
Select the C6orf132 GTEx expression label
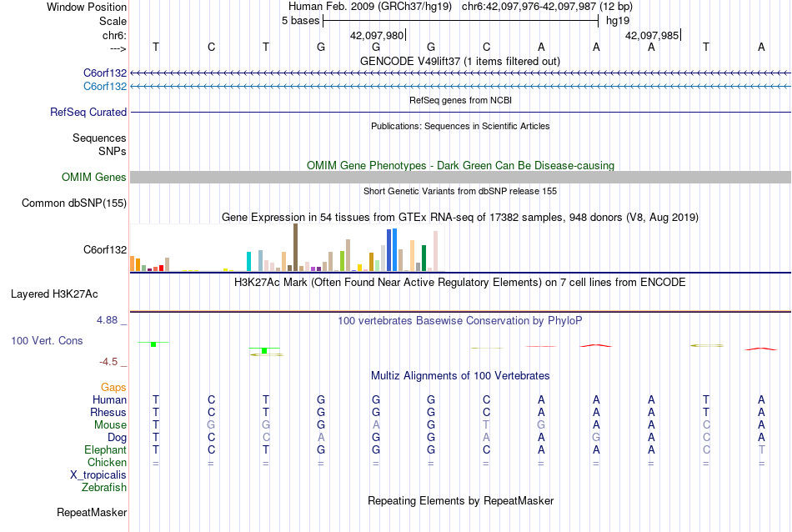tap(104, 249)
